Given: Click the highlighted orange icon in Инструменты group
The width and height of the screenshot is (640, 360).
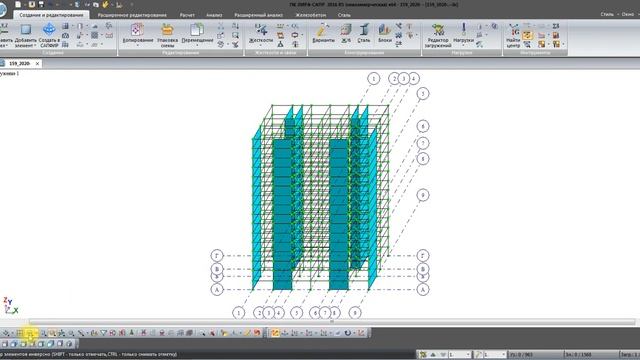Looking at the screenshot, I should pos(527,36).
